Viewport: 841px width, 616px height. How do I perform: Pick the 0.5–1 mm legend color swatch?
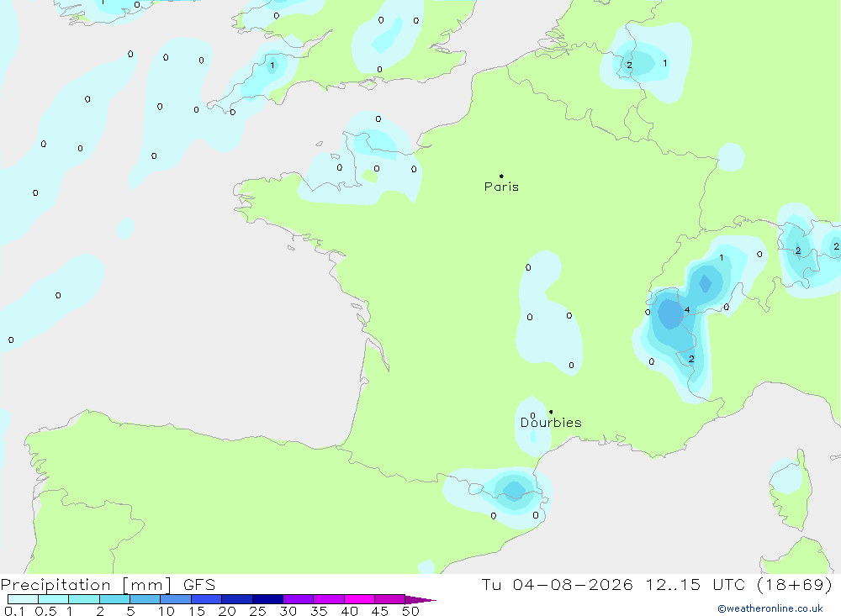pos(54,599)
